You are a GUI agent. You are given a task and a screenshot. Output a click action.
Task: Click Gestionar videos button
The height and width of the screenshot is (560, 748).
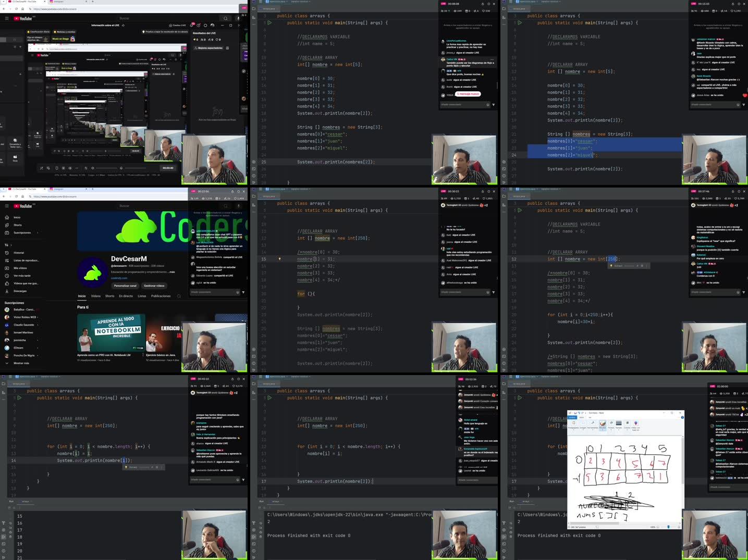click(154, 285)
